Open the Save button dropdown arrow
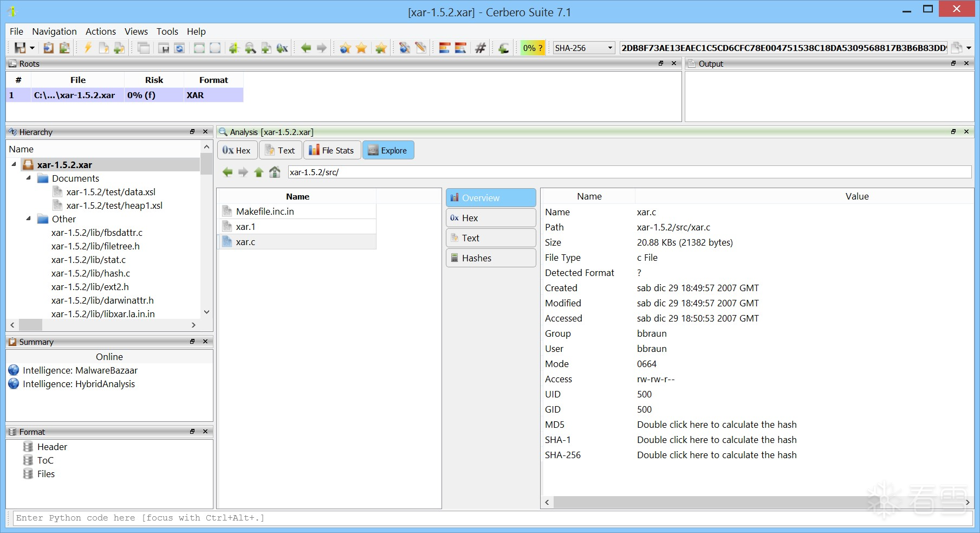This screenshot has width=980, height=533. 32,48
